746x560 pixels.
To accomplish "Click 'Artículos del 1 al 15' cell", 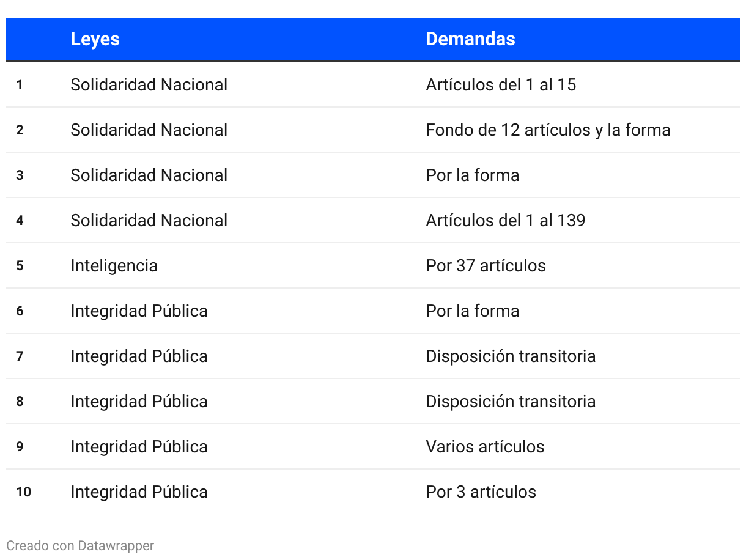I will click(501, 84).
